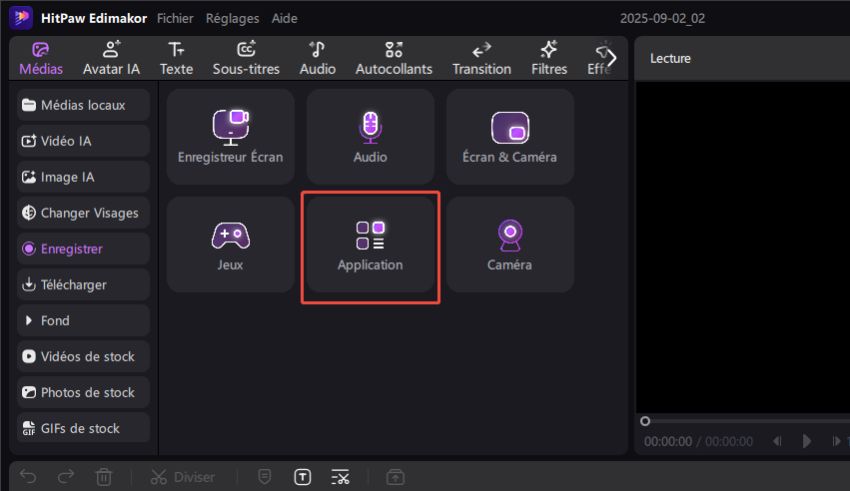Click the 00:00:00 current time display
The image size is (850, 491).
[668, 442]
